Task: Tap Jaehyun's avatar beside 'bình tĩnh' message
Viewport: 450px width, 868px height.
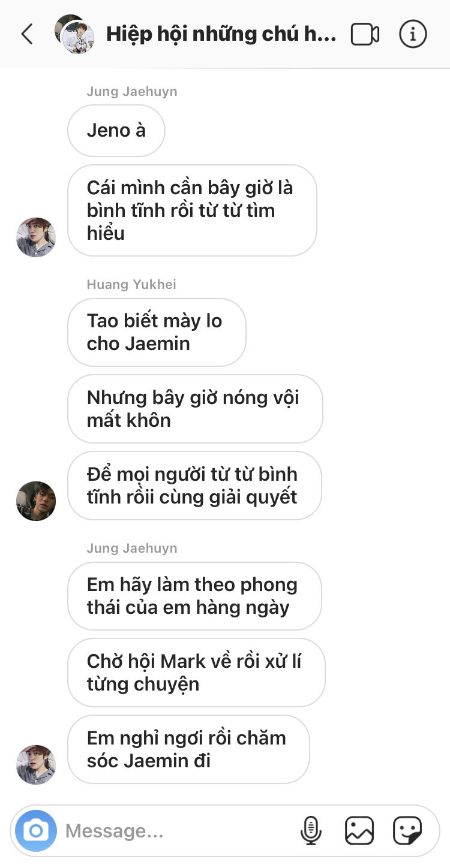Action: point(36,237)
